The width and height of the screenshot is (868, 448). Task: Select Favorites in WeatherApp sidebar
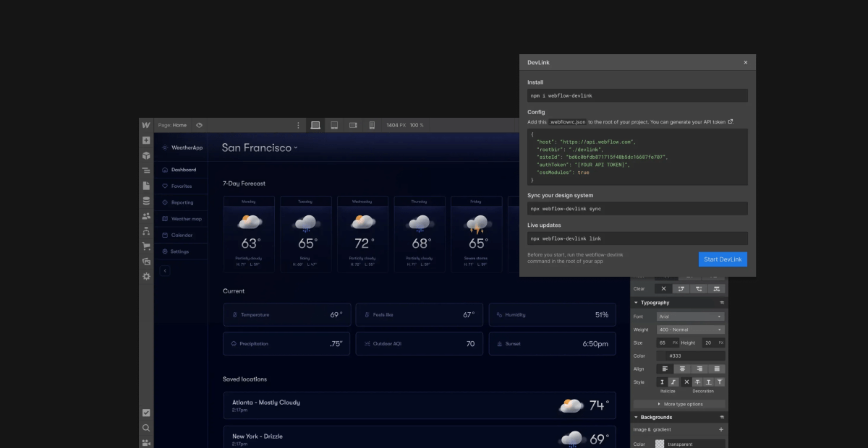click(181, 186)
